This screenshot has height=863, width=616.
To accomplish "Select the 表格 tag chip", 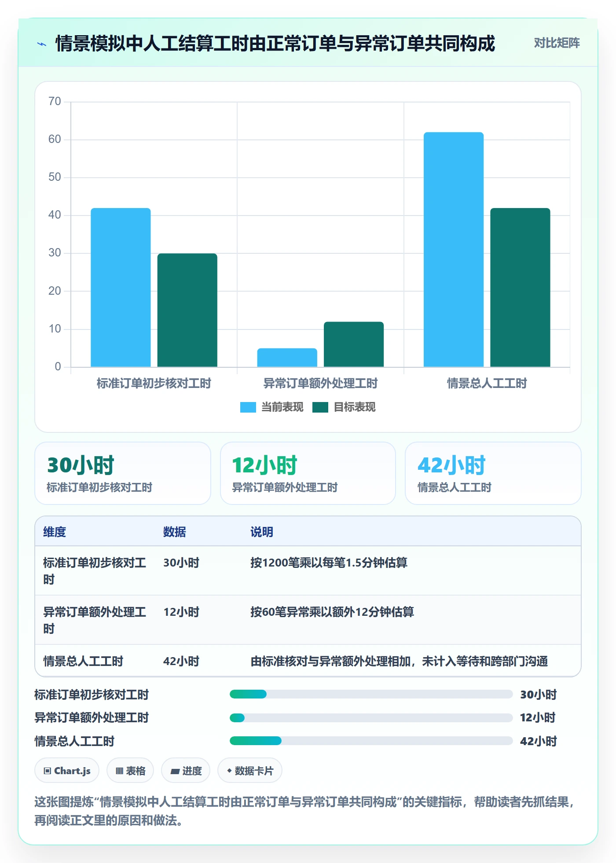I will (x=130, y=770).
